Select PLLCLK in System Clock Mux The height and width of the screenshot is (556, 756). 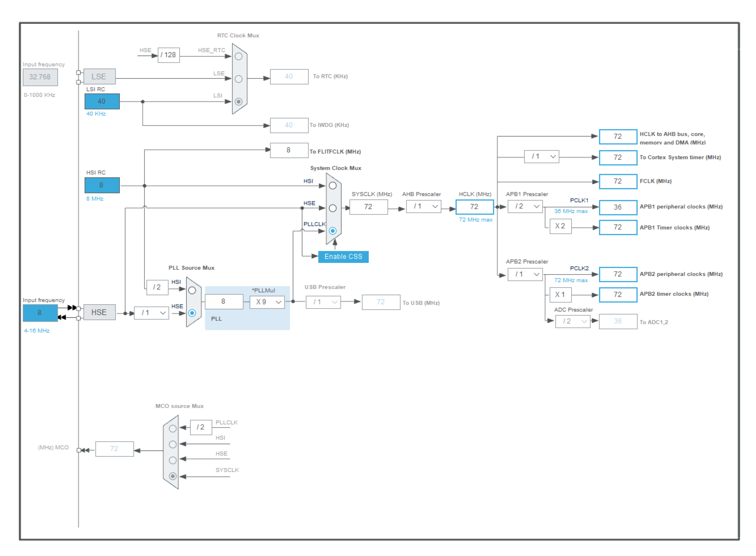tap(332, 231)
